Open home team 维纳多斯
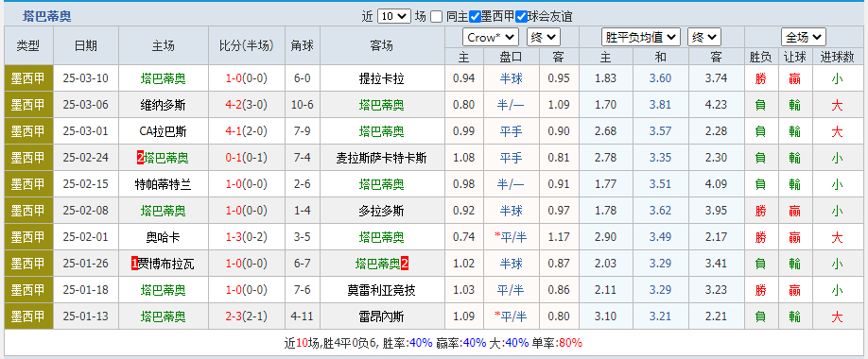Screen dimensions: 868x359 163,105
